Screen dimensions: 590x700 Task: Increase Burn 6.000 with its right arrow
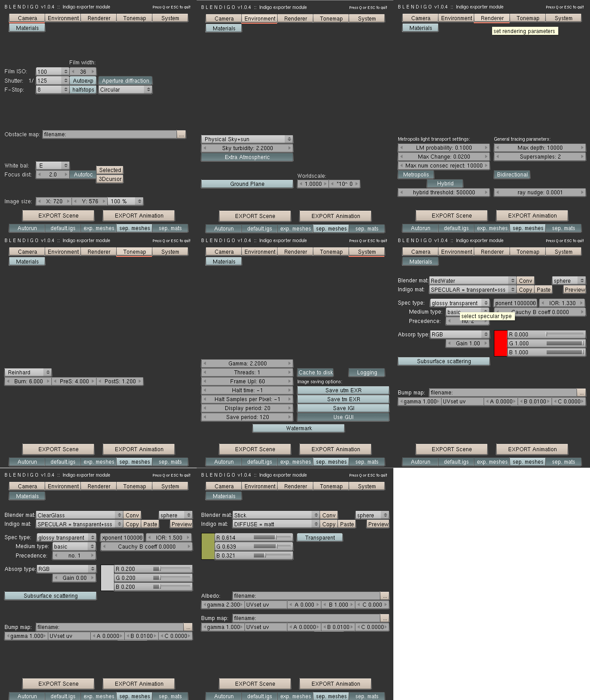pyautogui.click(x=48, y=381)
